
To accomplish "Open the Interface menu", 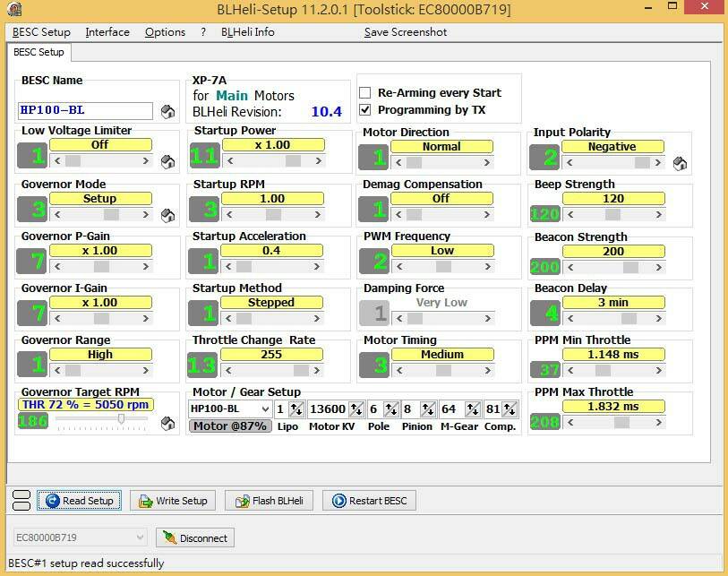I will (x=107, y=32).
